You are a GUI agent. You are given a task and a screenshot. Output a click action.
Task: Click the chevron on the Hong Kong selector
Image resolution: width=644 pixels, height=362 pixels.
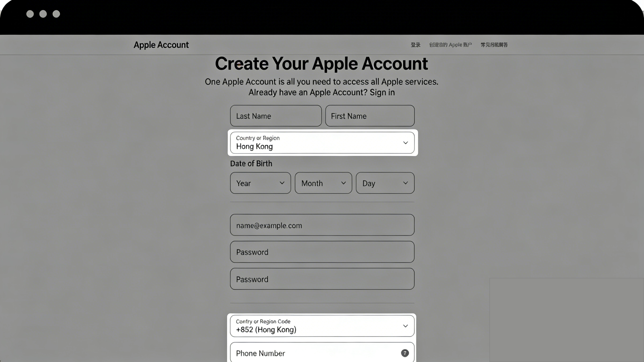405,143
